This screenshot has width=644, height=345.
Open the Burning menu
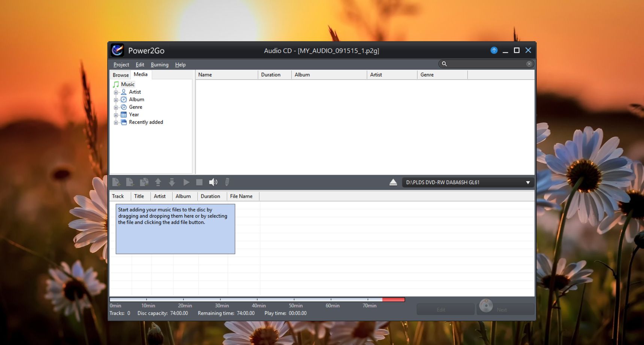(x=160, y=65)
